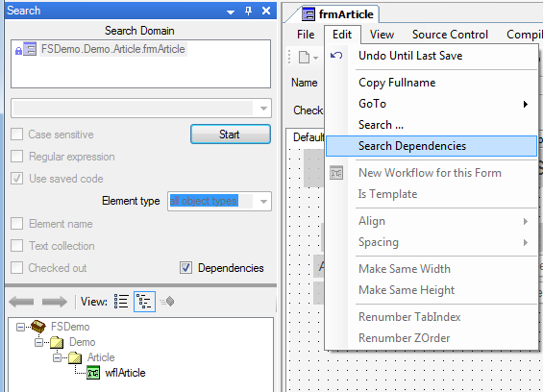Click the forward navigation arrow
This screenshot has width=543, height=392.
coord(55,302)
